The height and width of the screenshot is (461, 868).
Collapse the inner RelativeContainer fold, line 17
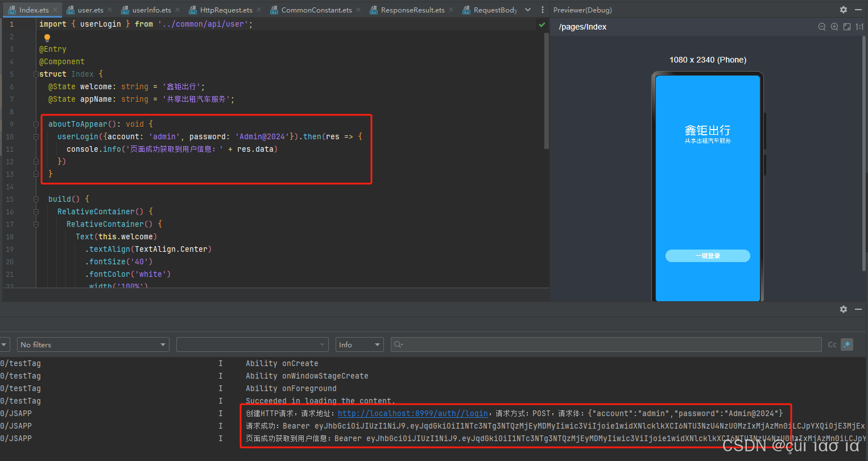pyautogui.click(x=36, y=224)
